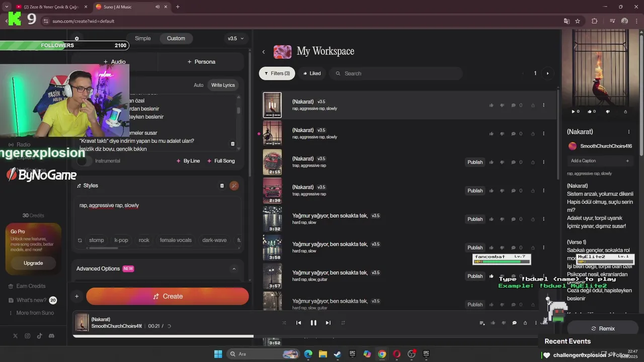Click the plus button beside Create
Screen dimensions: 644x362
point(76,296)
